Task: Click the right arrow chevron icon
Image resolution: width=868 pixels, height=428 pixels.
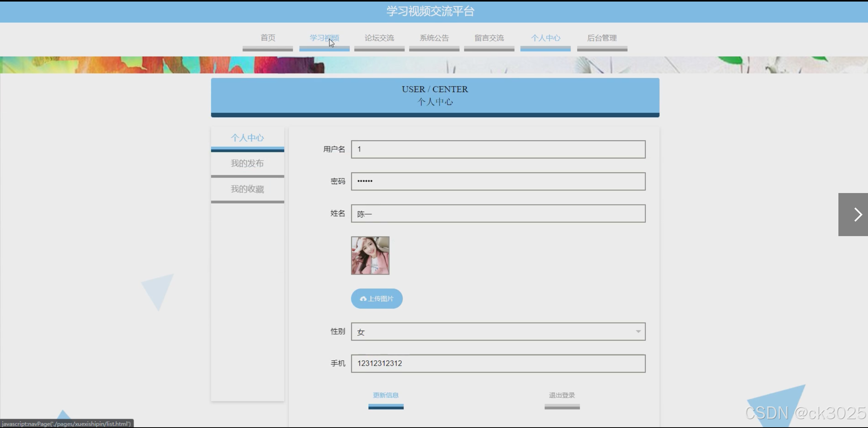Action: coord(857,215)
